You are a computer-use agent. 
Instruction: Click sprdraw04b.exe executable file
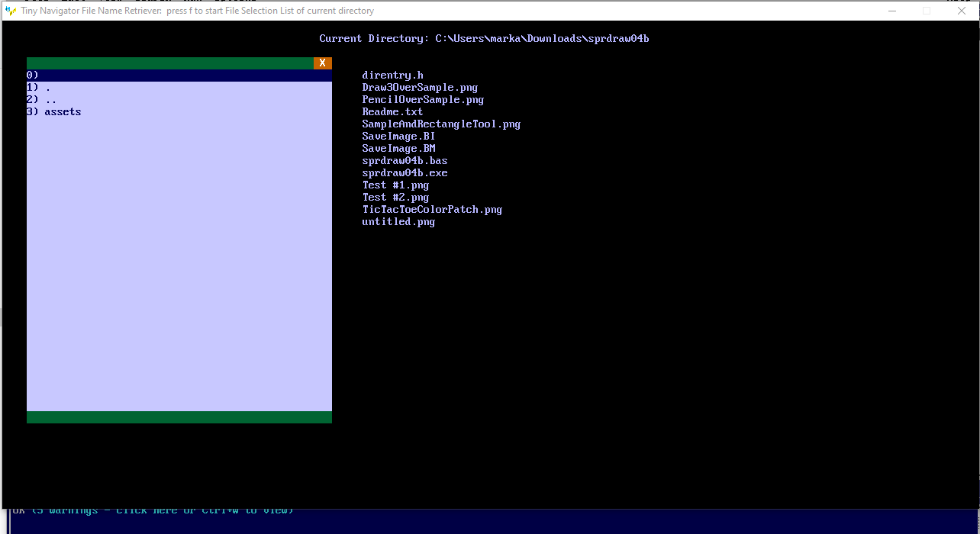405,173
